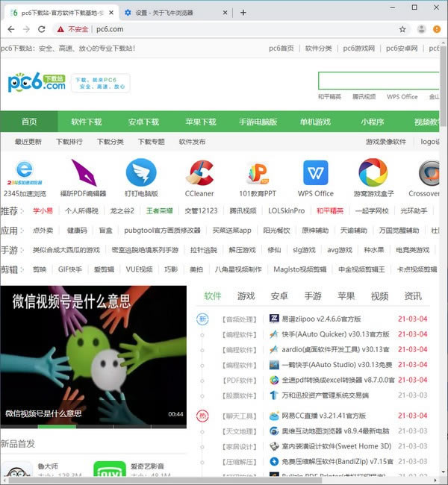Open the 福昕PDF编辑器 pen icon
448x485 pixels.
tap(84, 172)
